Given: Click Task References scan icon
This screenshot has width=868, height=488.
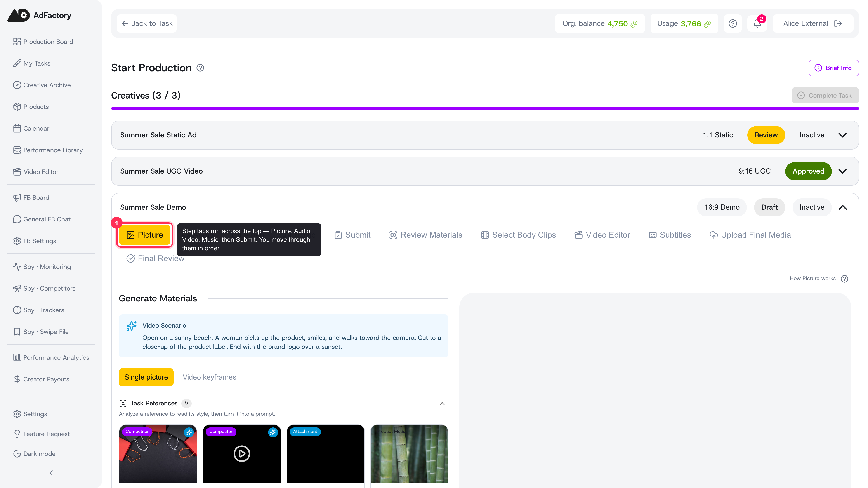Looking at the screenshot, I should click(123, 404).
